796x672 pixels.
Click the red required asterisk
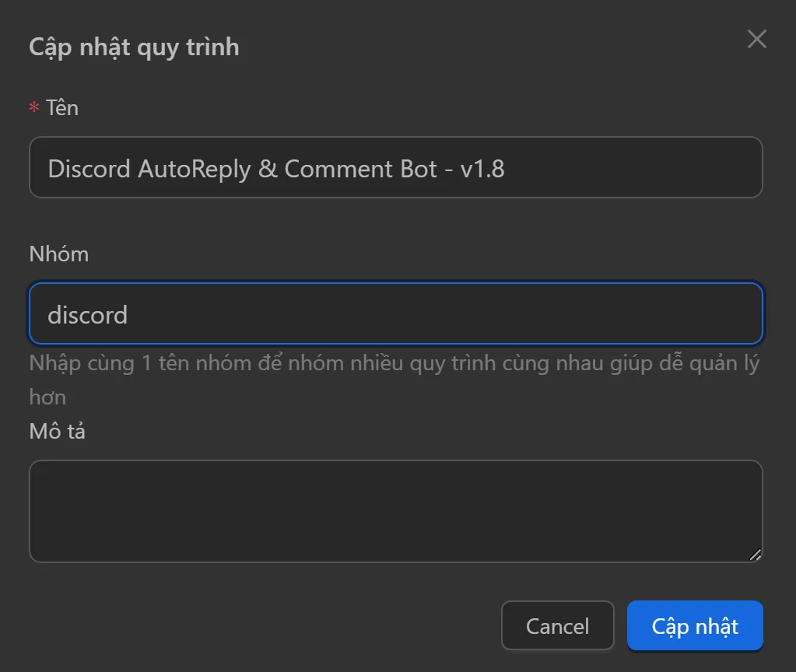34,108
